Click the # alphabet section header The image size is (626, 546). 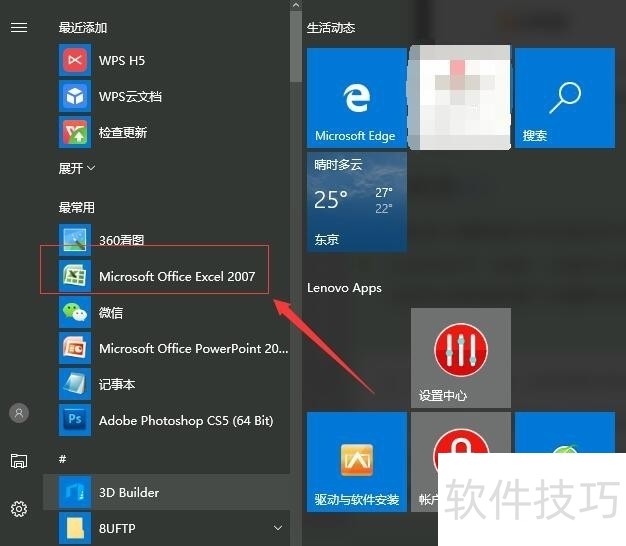[x=63, y=459]
